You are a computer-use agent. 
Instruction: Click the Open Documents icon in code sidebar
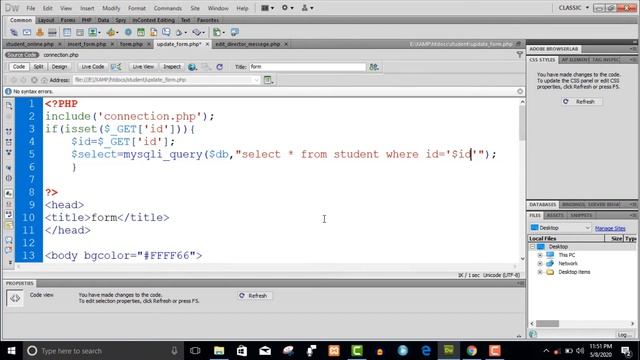[9, 106]
